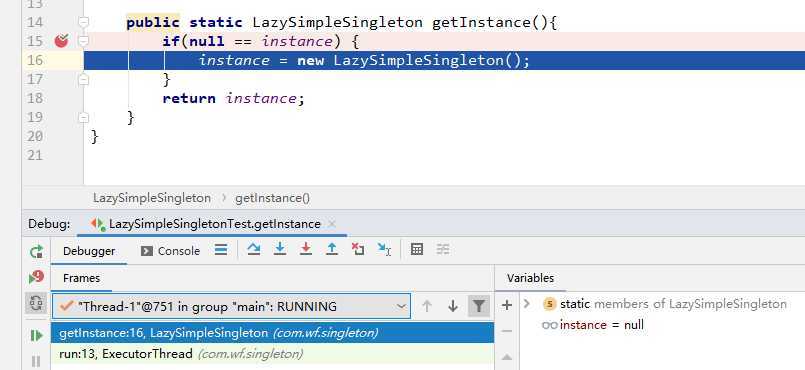
Task: Click the Run to Cursor icon
Action: (385, 249)
